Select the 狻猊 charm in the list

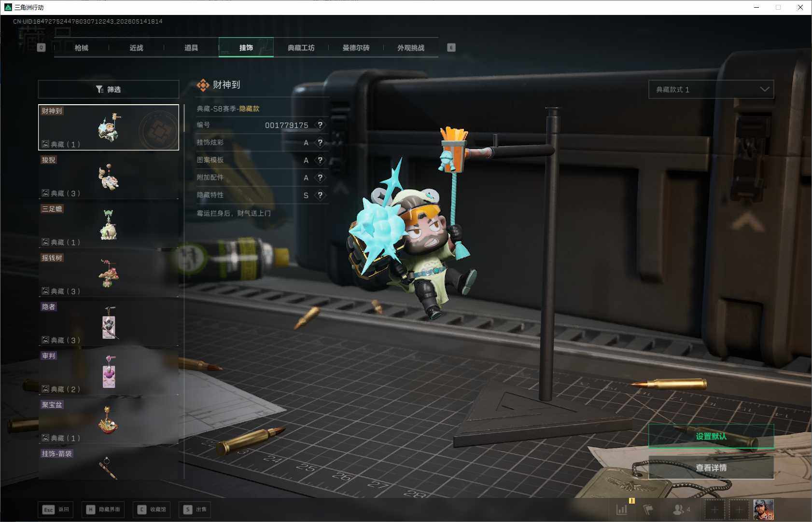(109, 177)
